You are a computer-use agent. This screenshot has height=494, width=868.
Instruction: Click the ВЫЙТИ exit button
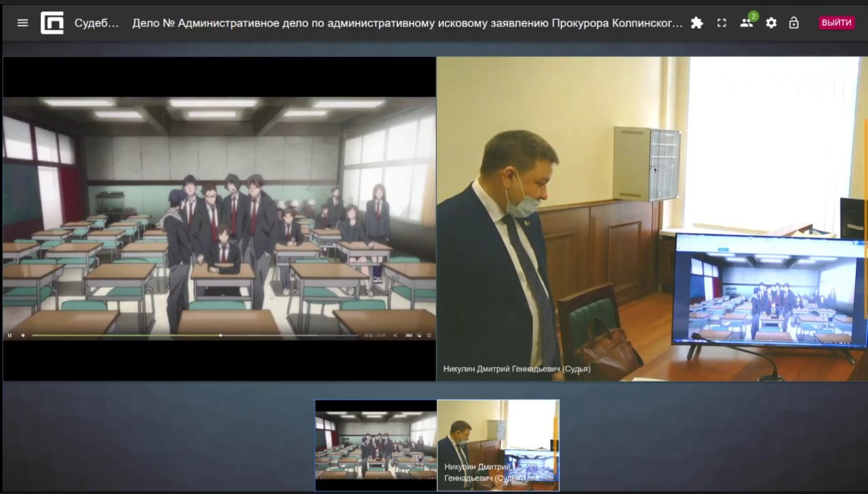pyautogui.click(x=836, y=22)
